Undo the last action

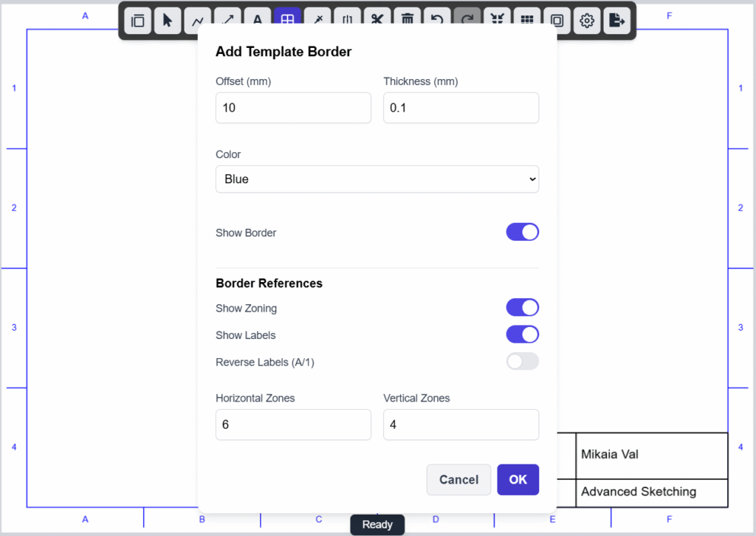click(437, 21)
